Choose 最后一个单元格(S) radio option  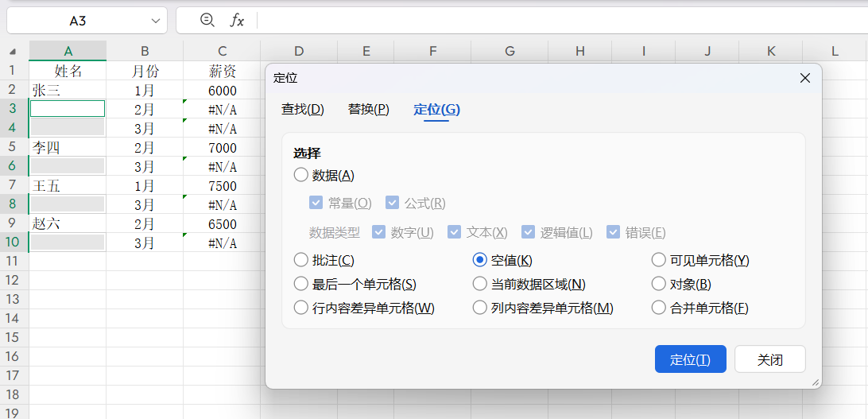(300, 284)
